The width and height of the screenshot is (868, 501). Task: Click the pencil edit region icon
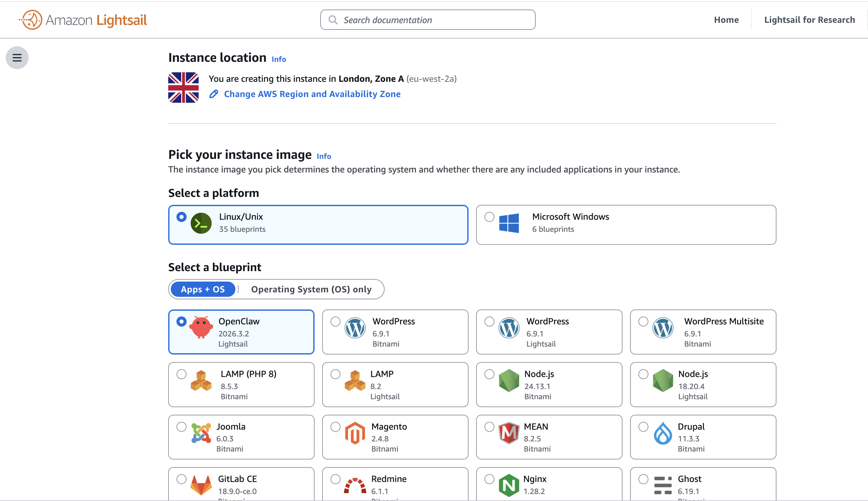tap(214, 94)
